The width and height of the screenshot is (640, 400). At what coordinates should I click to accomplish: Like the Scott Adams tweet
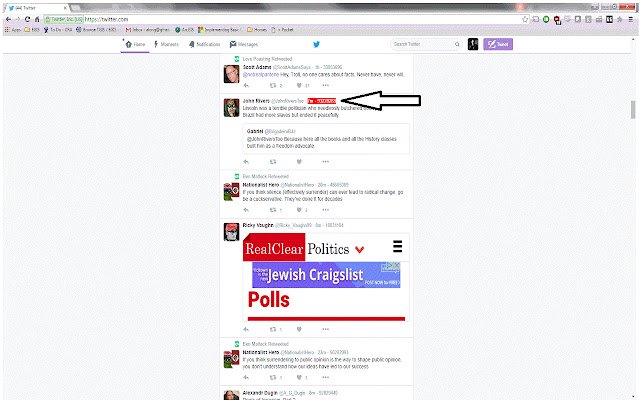pos(299,85)
